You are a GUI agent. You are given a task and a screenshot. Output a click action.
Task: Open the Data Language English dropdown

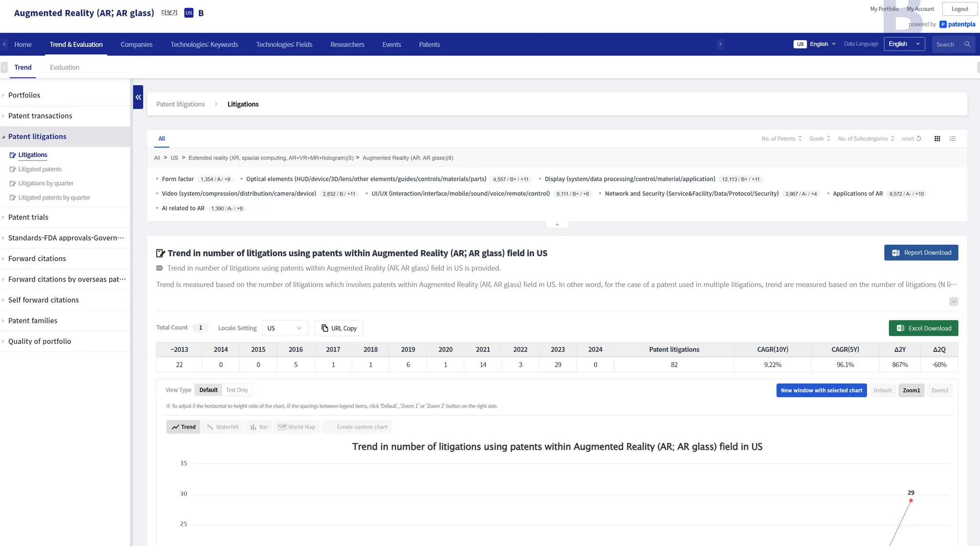(x=904, y=44)
